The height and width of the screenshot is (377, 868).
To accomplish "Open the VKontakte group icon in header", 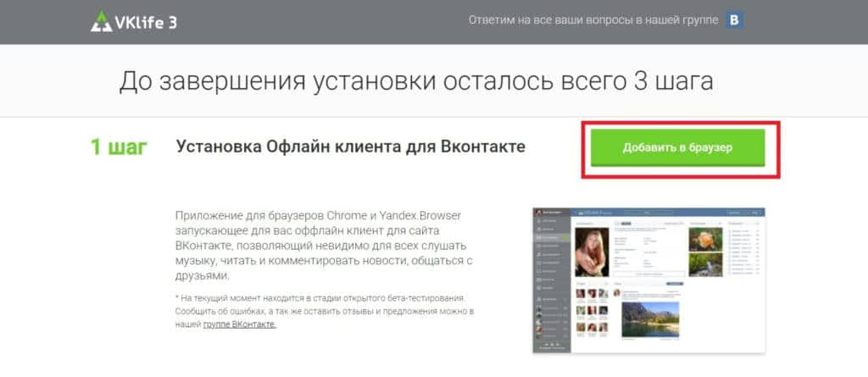I will tap(735, 19).
